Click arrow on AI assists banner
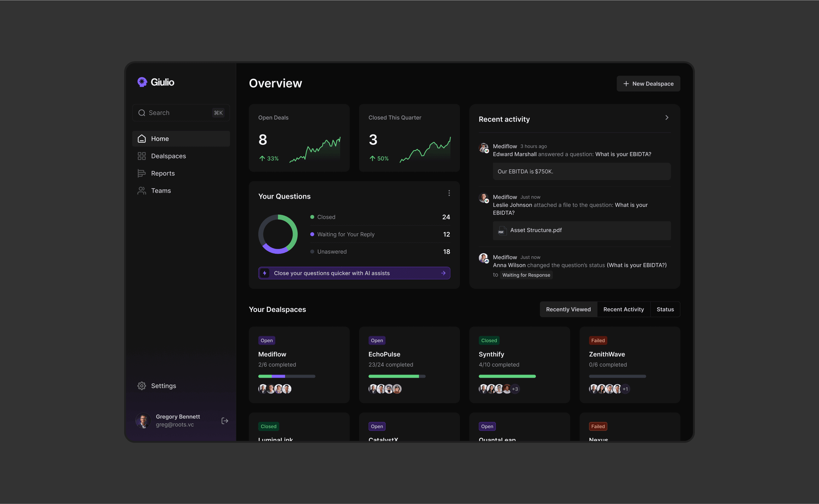Viewport: 819px width, 504px height. coord(443,273)
